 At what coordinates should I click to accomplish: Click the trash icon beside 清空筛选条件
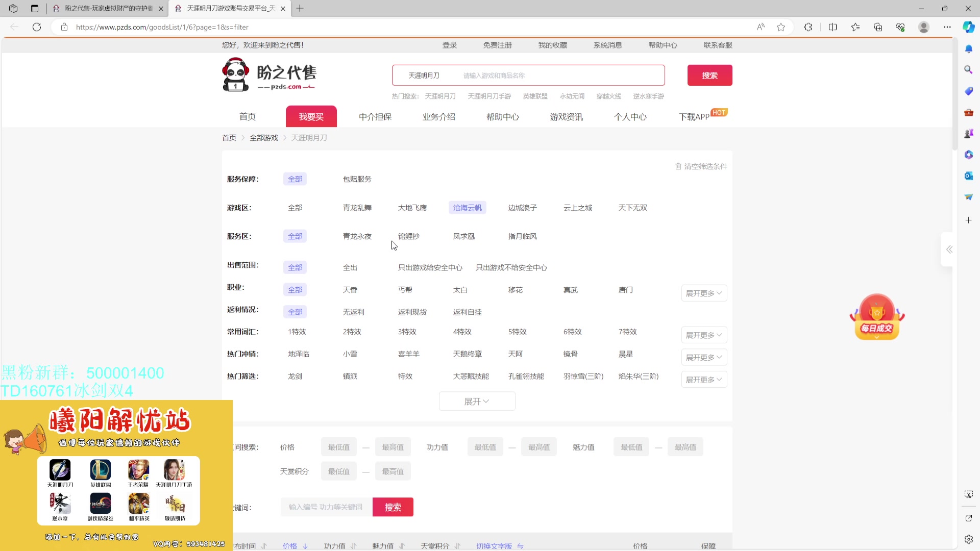[x=679, y=166]
